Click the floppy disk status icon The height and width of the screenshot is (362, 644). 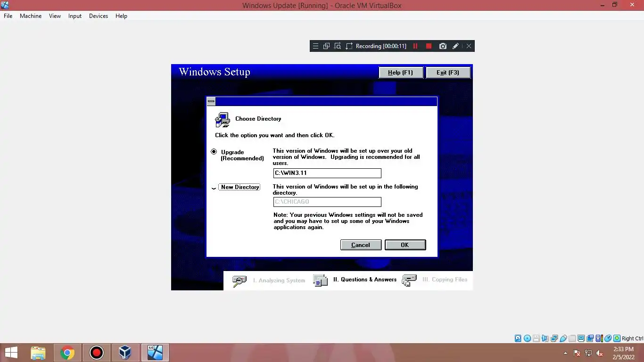click(x=536, y=338)
